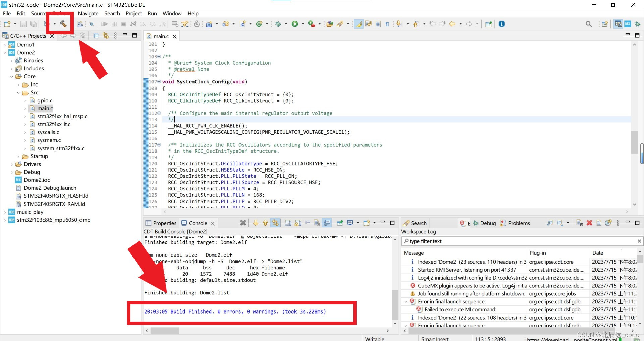Click the Next Annotation down arrow icon
The width and height of the screenshot is (644, 341).
click(399, 24)
